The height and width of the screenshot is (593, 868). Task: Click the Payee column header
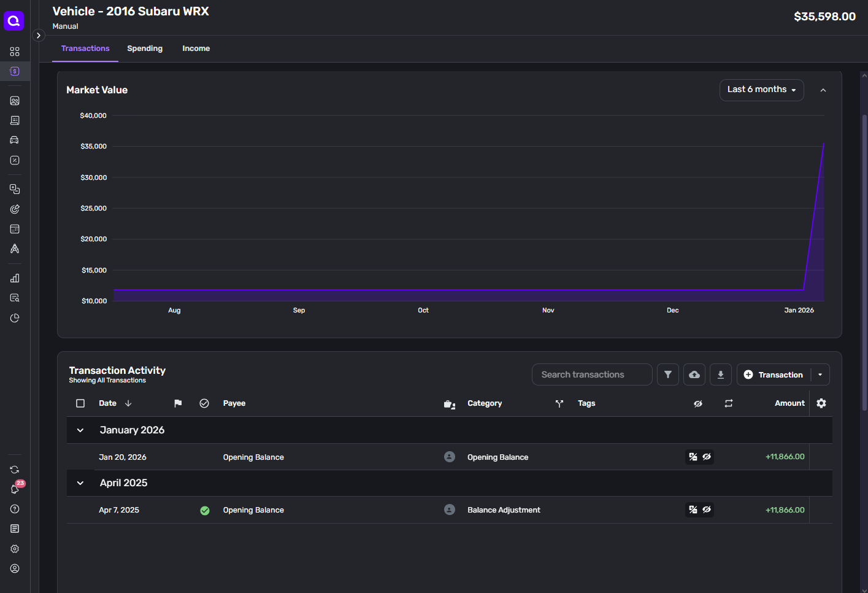click(x=234, y=403)
